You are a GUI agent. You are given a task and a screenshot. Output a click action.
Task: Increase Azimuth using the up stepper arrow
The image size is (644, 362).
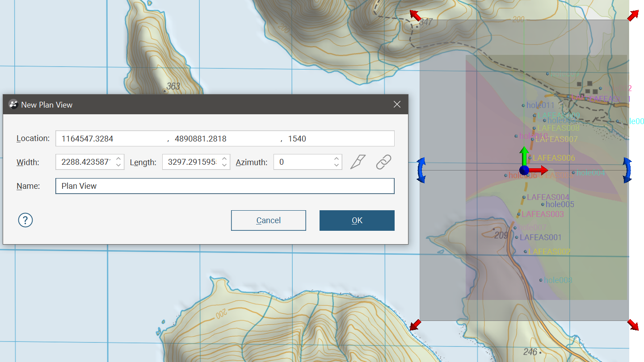click(x=336, y=158)
